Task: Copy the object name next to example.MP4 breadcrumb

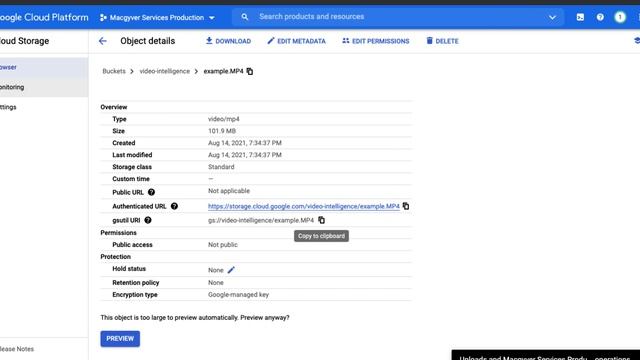Action: (250, 71)
